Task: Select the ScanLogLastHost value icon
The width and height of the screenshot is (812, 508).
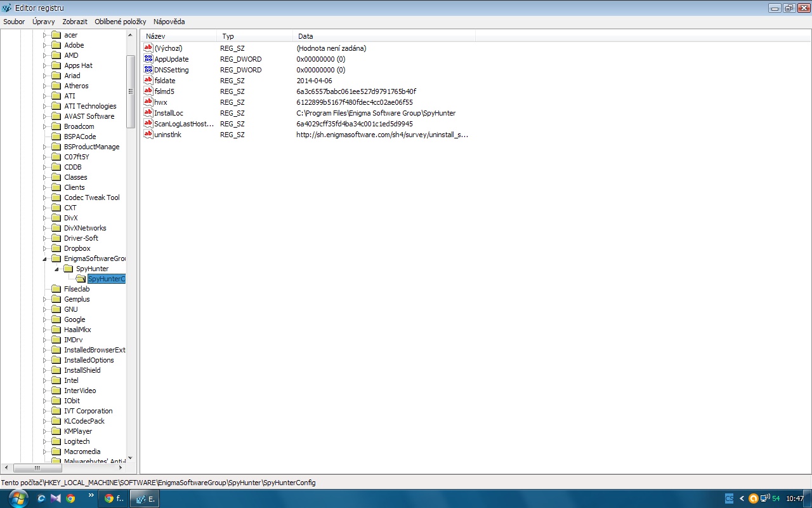Action: (x=148, y=124)
